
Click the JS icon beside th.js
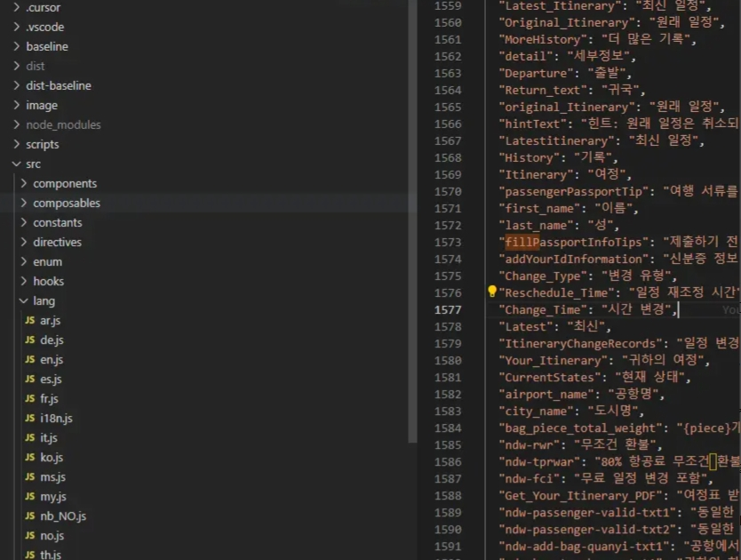click(29, 555)
